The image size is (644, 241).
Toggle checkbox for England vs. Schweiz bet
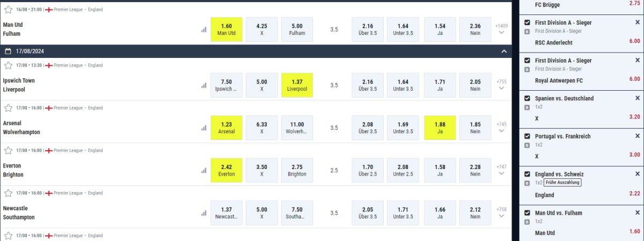[527, 174]
